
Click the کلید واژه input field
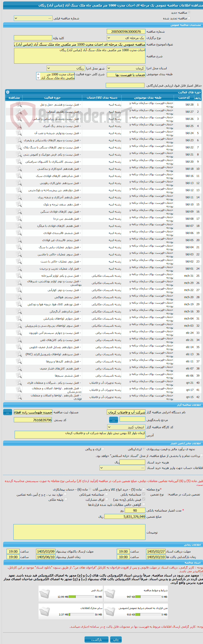click(33, 38)
